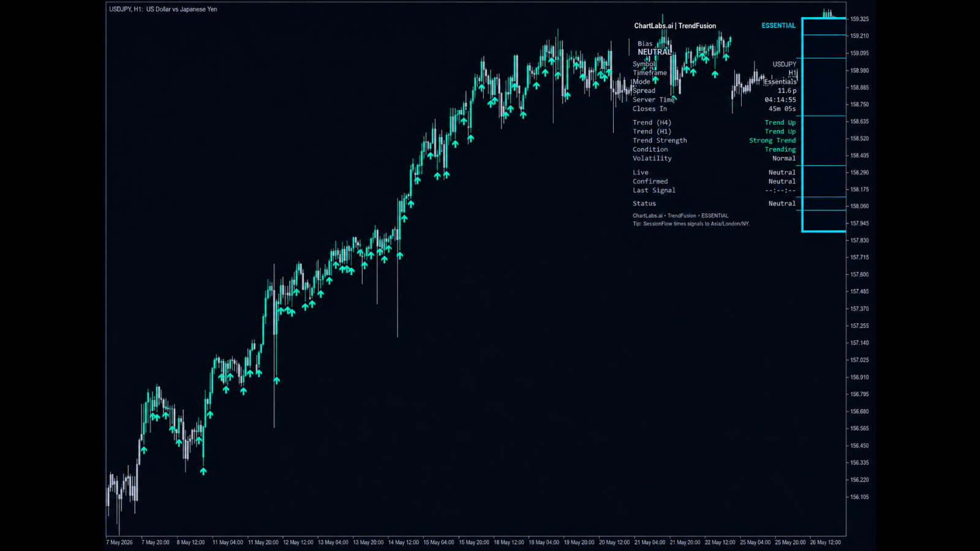Click price level 159.325 on the axis

point(859,19)
